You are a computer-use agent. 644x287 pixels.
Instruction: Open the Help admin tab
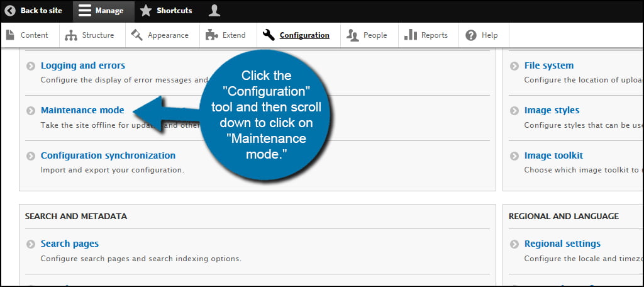click(489, 35)
